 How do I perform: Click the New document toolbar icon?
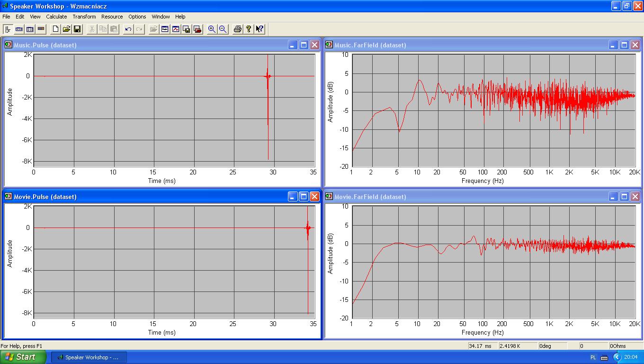click(x=56, y=29)
